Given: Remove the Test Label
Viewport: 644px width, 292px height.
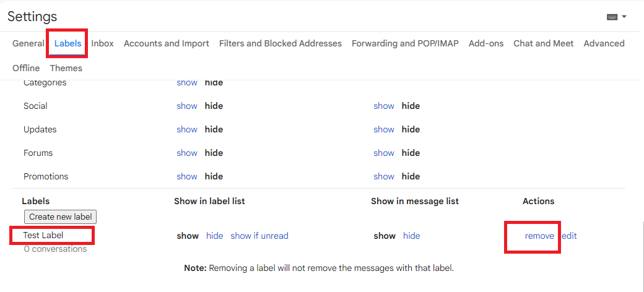Looking at the screenshot, I should pyautogui.click(x=539, y=236).
